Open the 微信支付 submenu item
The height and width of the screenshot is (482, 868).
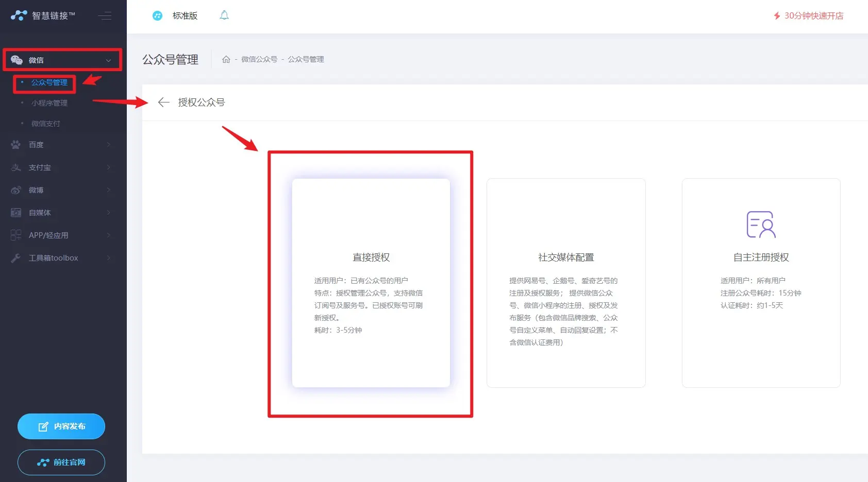pyautogui.click(x=45, y=124)
